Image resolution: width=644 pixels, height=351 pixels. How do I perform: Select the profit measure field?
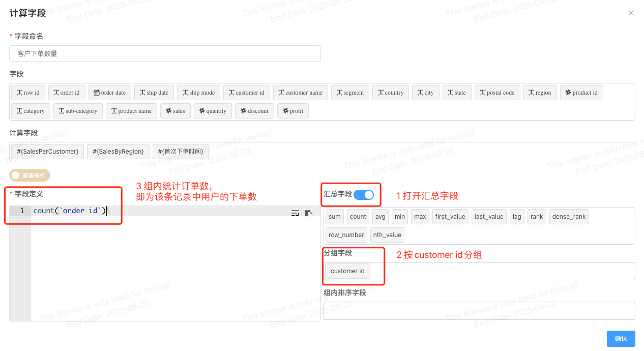coord(293,111)
